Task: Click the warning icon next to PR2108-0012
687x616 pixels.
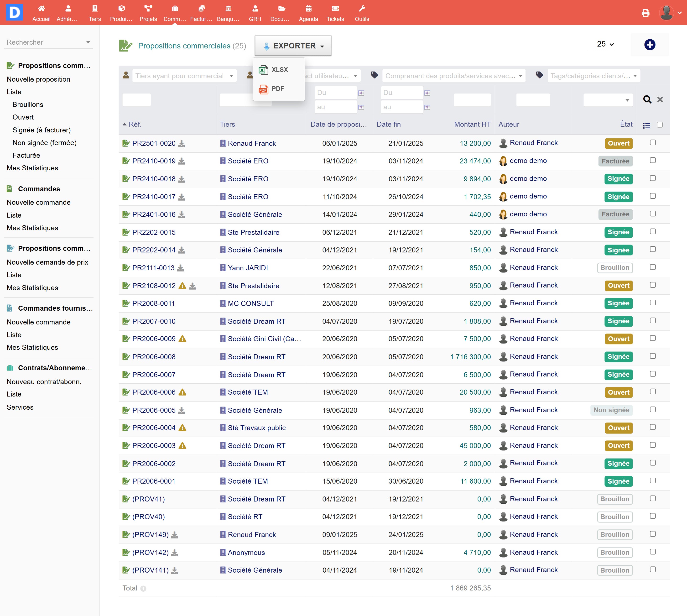Action: [182, 286]
